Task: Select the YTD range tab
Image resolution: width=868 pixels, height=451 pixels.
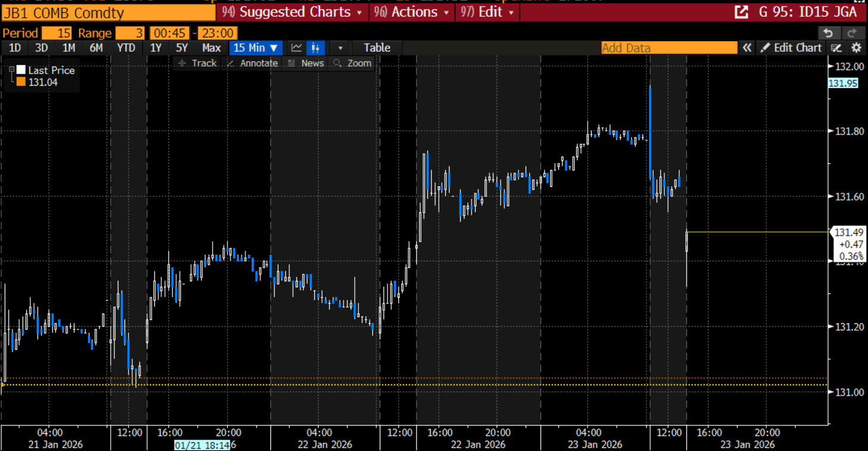Action: [x=126, y=48]
